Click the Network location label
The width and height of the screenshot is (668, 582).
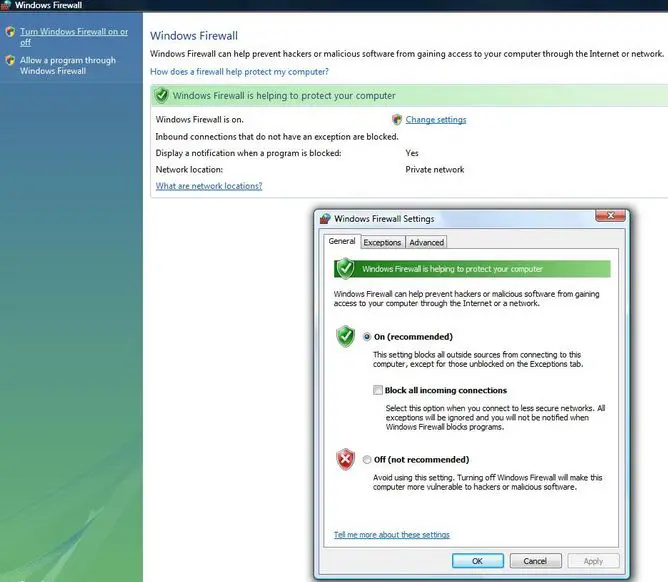(189, 170)
